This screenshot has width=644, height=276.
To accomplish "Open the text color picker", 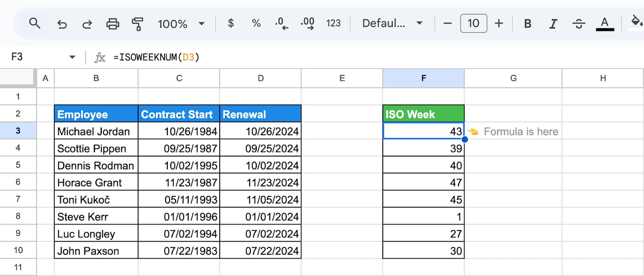I will click(605, 23).
